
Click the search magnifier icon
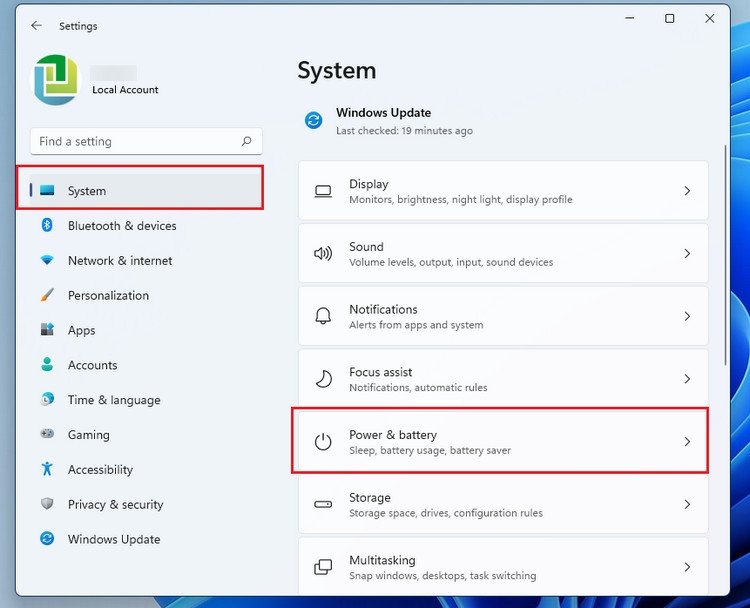pyautogui.click(x=246, y=141)
